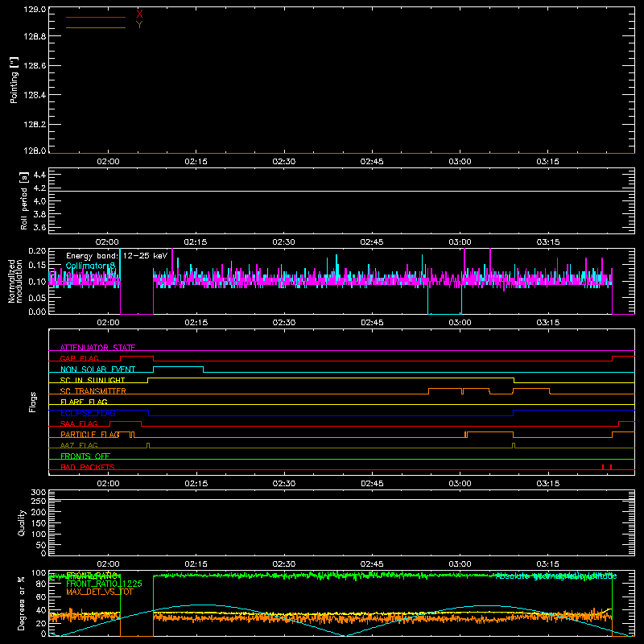Click the 128.2 tick on Pointing axis
This screenshot has width=644, height=644.
tap(35, 125)
